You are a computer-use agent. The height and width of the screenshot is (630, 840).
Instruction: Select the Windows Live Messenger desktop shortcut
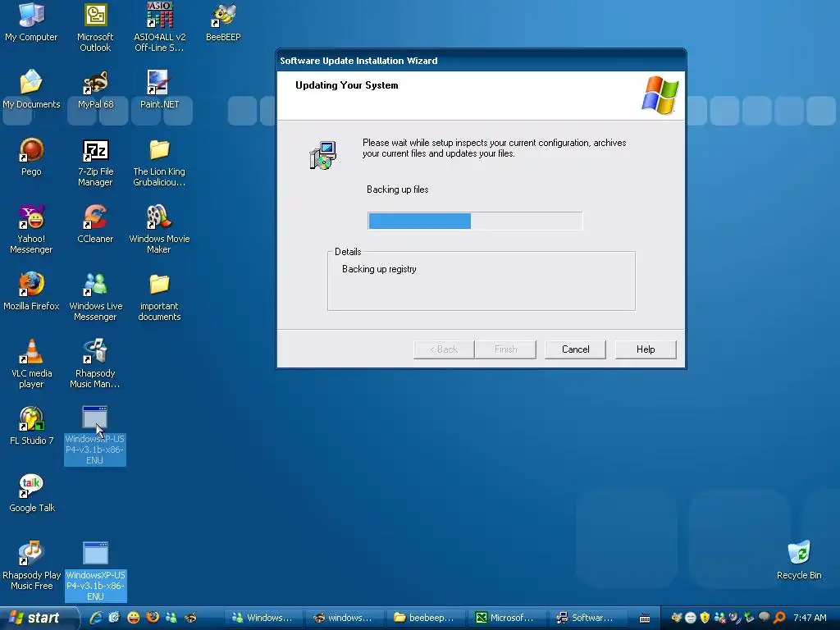(x=95, y=297)
